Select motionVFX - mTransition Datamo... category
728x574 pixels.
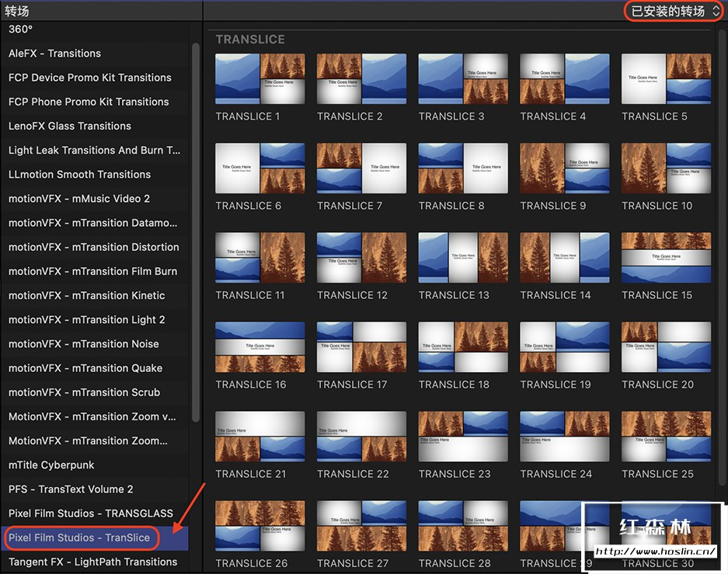pos(94,223)
